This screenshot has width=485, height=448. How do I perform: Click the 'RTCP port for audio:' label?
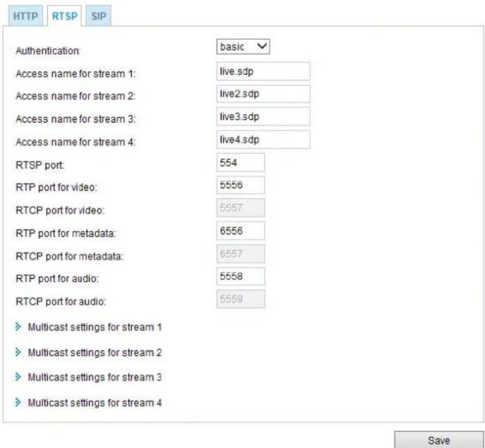pyautogui.click(x=60, y=301)
